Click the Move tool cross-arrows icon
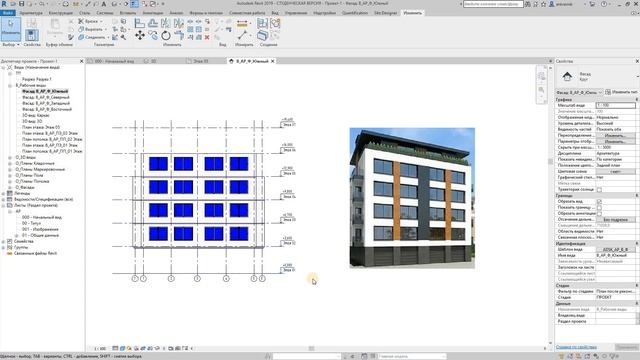Screen dimensions: 640x360 (x=140, y=36)
